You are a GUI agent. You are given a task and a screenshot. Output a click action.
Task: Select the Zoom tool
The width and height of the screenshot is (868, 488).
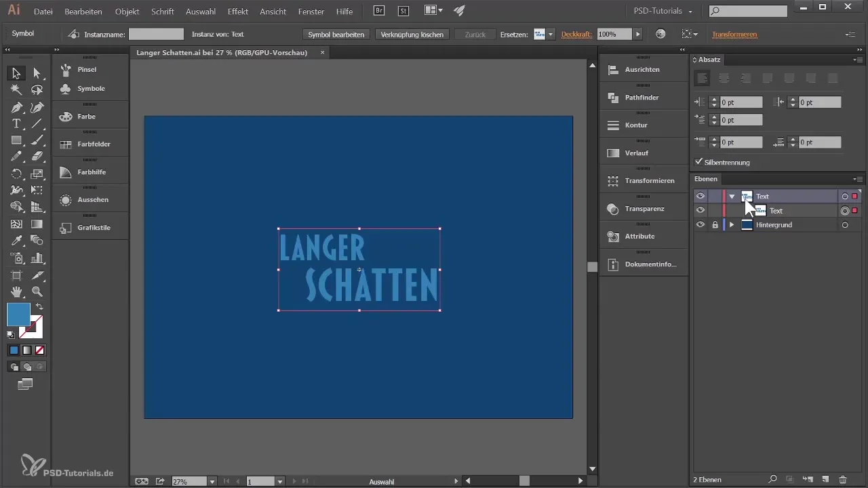[37, 291]
